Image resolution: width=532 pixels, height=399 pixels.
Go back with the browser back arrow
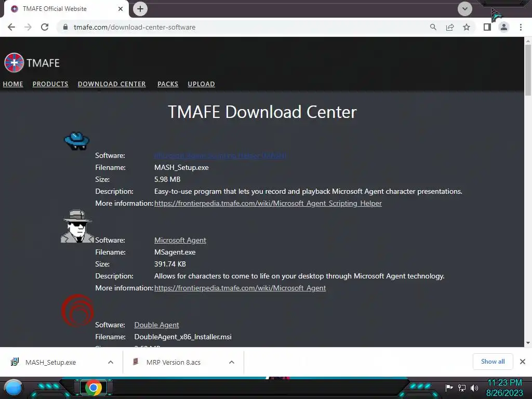[11, 27]
